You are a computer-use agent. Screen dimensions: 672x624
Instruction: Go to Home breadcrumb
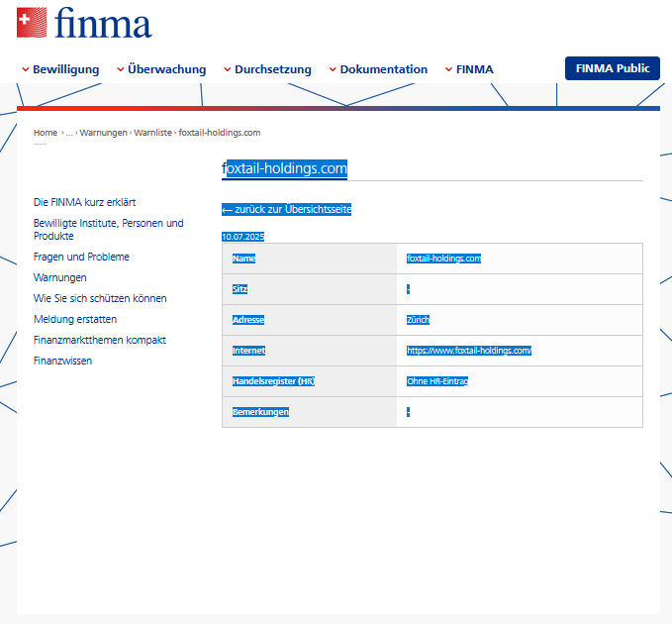click(46, 133)
